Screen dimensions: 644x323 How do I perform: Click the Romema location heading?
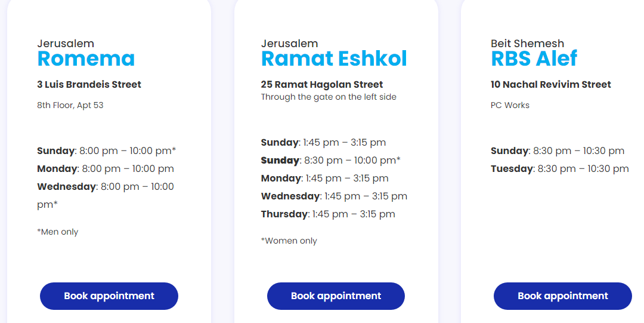[x=86, y=59]
